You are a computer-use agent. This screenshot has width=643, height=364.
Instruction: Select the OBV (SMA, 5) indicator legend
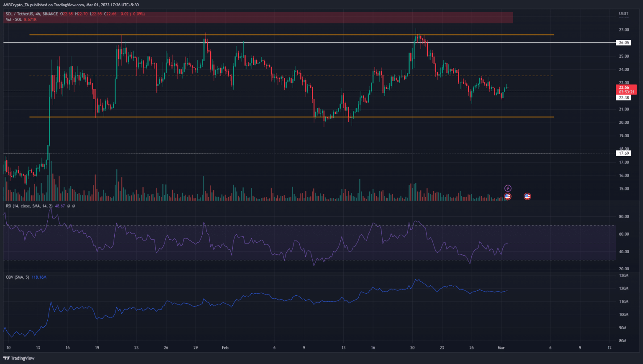[x=18, y=277]
